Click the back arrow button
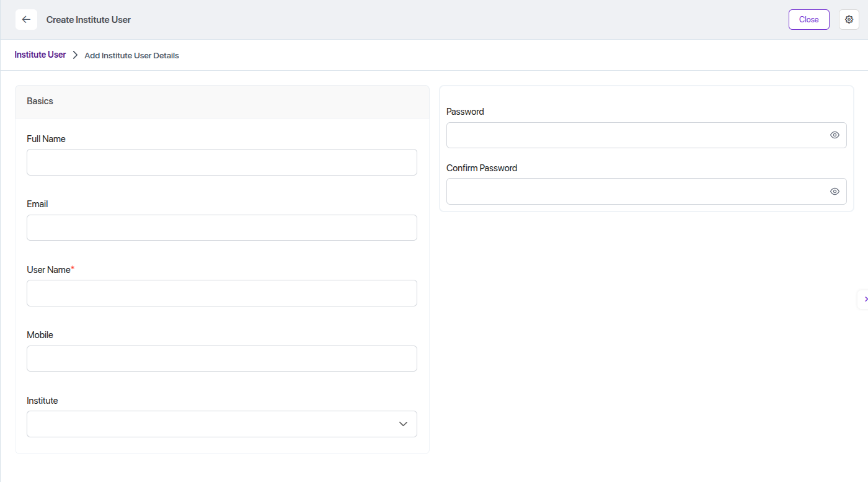The image size is (868, 482). [26, 20]
